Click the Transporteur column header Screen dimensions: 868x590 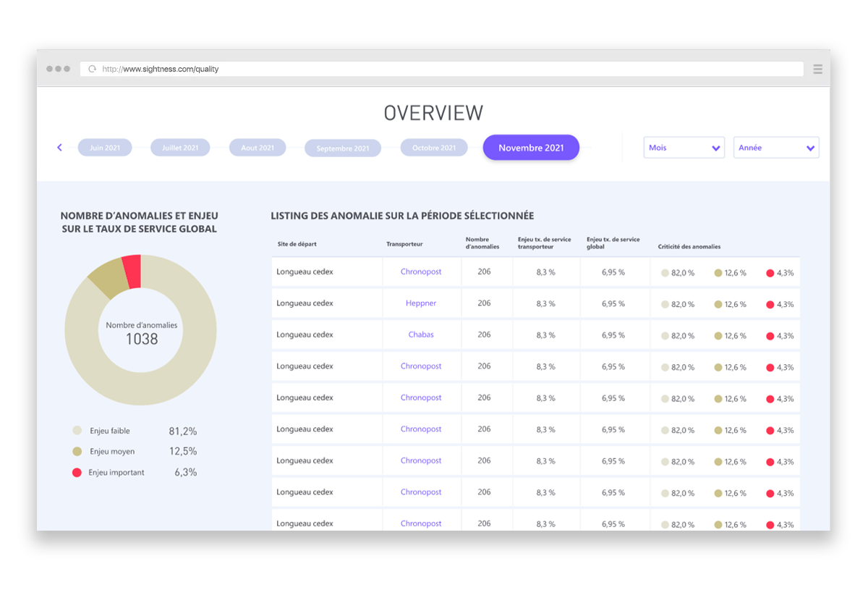coord(404,245)
